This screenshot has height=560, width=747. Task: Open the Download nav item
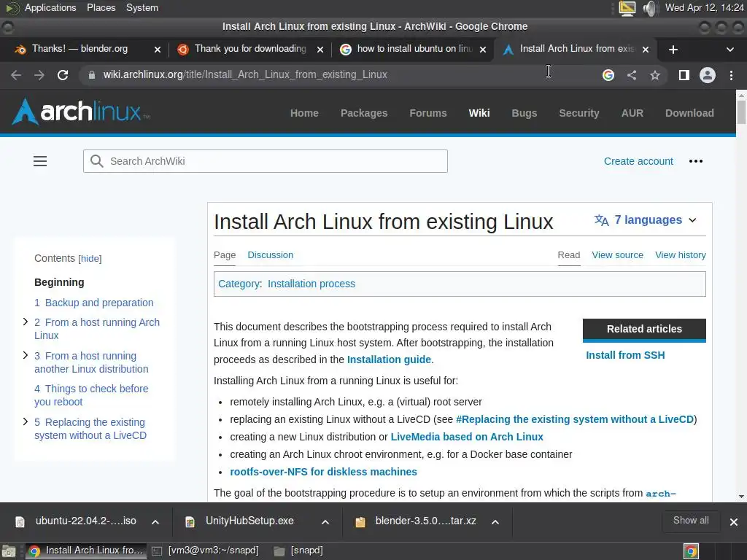pos(689,113)
